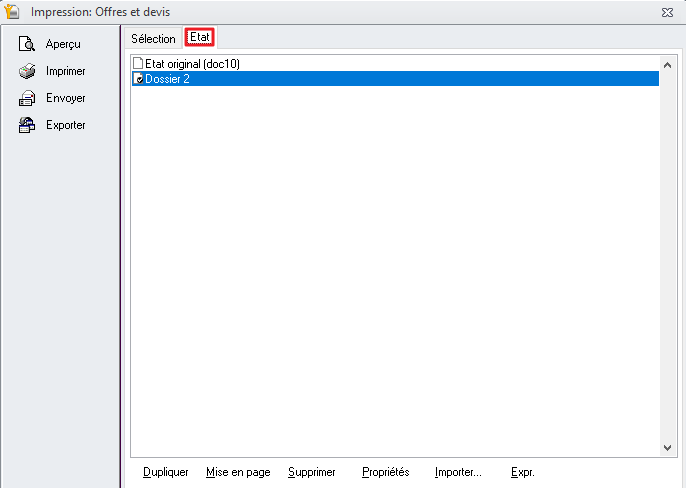Click the application icon in title bar
686x488 pixels.
[x=13, y=12]
